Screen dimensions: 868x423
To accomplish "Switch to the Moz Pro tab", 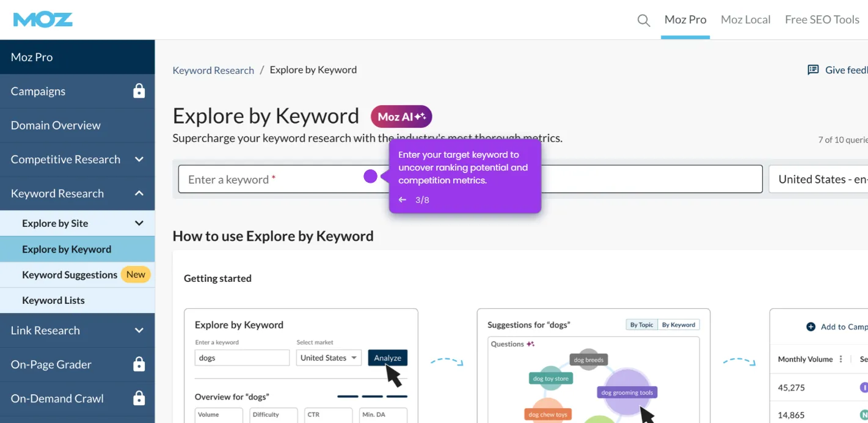I will [x=685, y=20].
